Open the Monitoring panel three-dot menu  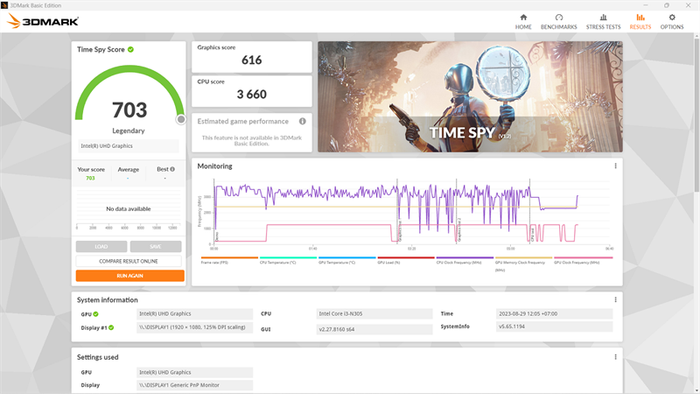tap(616, 166)
